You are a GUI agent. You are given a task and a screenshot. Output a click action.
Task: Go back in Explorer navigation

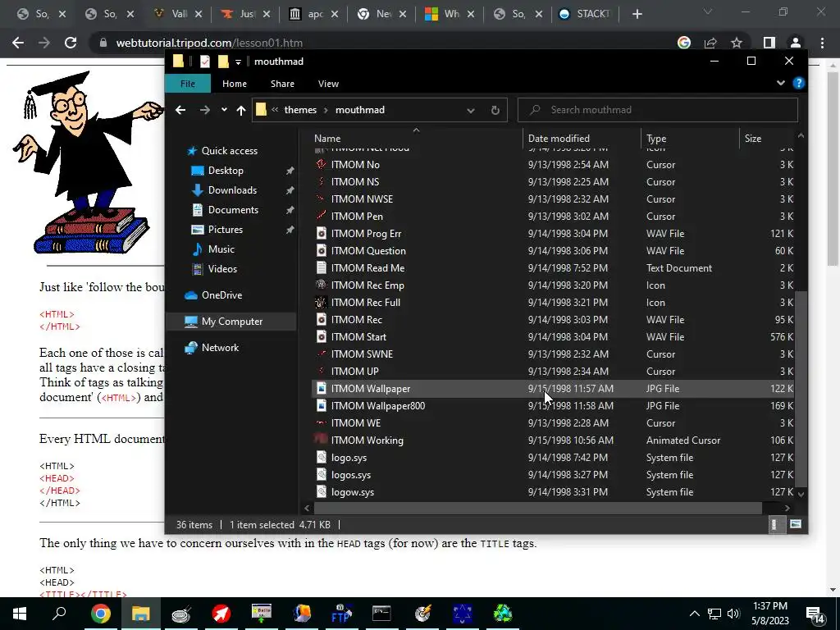(x=180, y=110)
